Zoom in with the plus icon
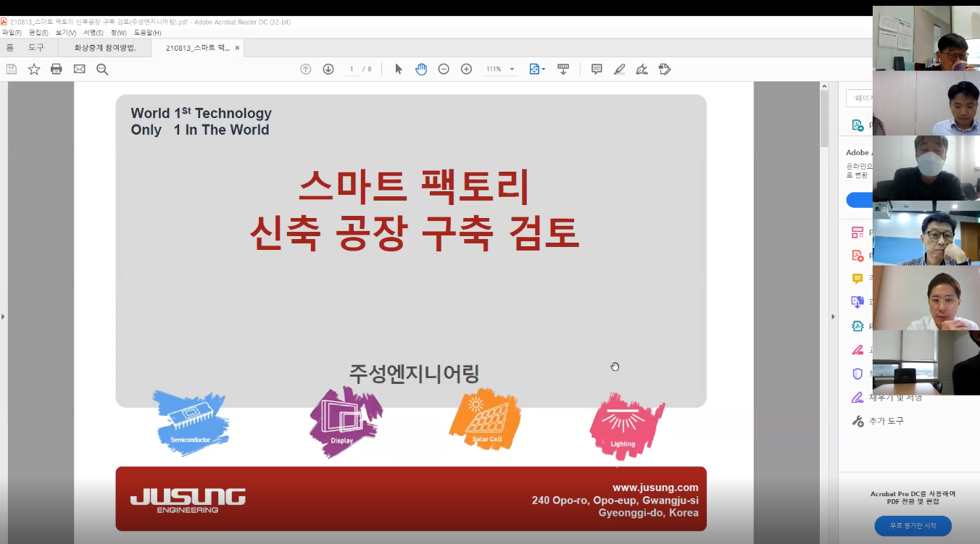This screenshot has width=980, height=544. [x=466, y=69]
